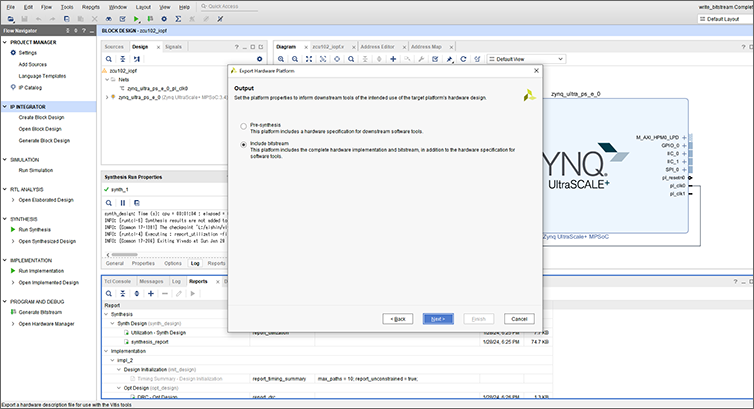Open the Flow menu
The height and width of the screenshot is (409, 754).
pyautogui.click(x=46, y=7)
